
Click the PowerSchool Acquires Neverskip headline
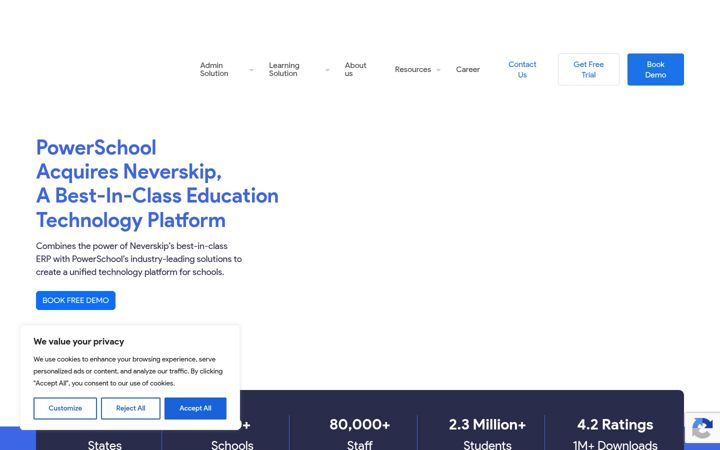157,184
